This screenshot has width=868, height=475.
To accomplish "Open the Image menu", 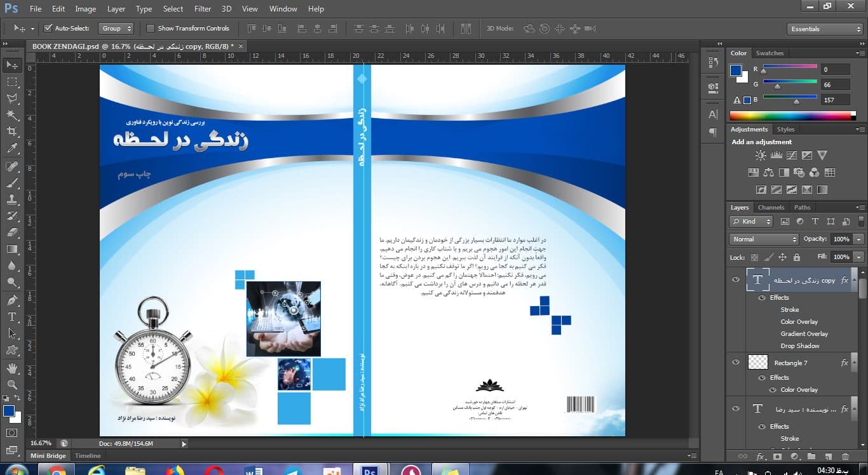I will pyautogui.click(x=86, y=9).
